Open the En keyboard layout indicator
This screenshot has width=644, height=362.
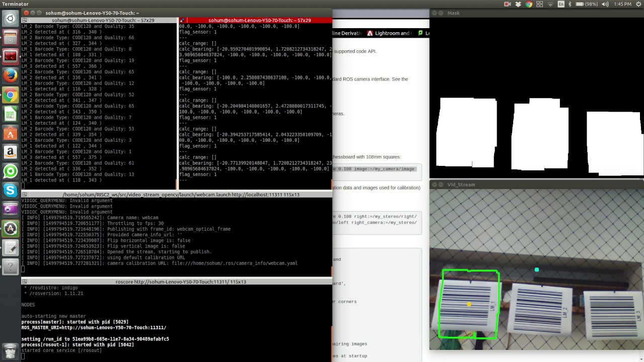point(561,4)
